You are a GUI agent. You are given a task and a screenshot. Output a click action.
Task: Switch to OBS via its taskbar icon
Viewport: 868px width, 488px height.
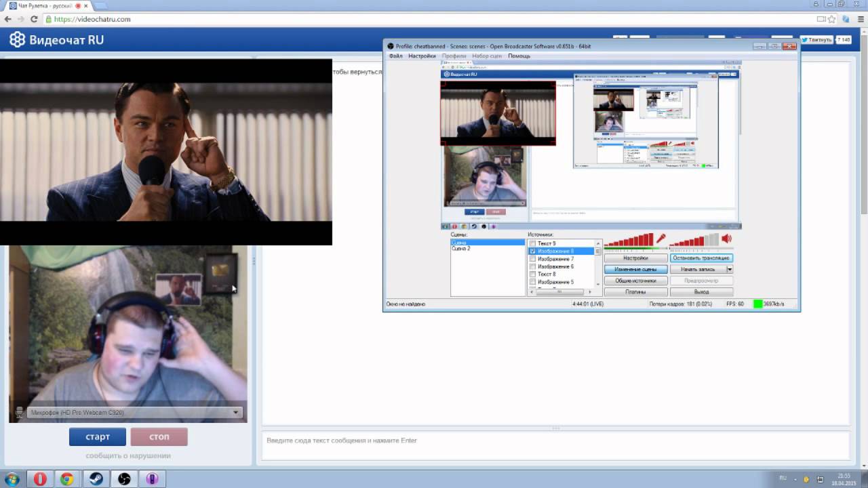pos(123,479)
